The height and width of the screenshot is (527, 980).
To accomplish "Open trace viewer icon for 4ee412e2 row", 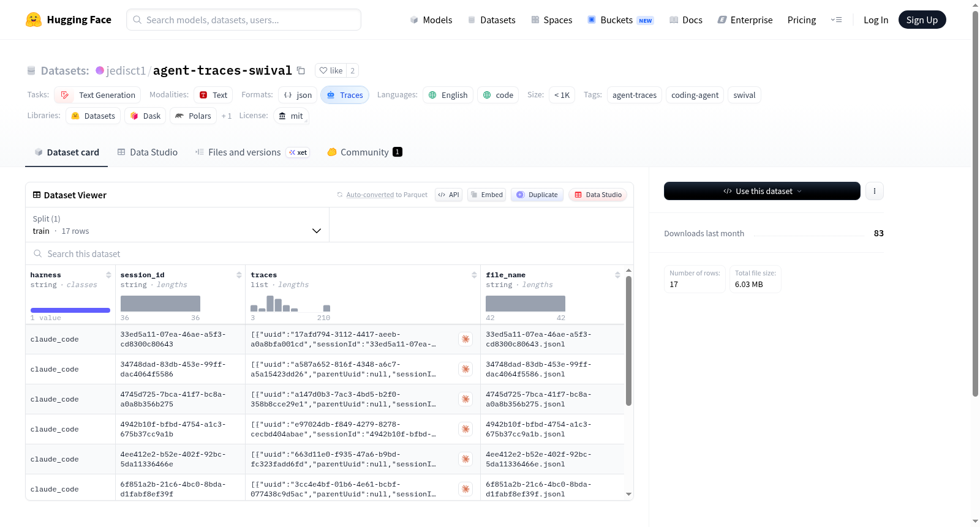I will [x=466, y=459].
